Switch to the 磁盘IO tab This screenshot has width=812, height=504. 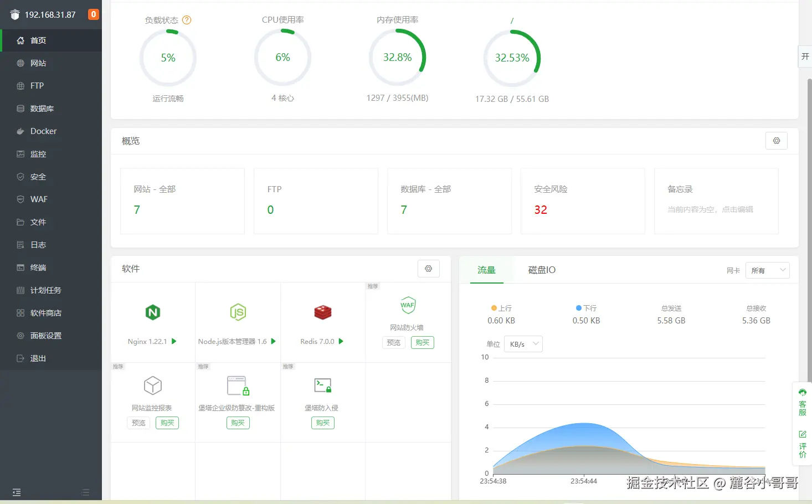[x=541, y=270]
